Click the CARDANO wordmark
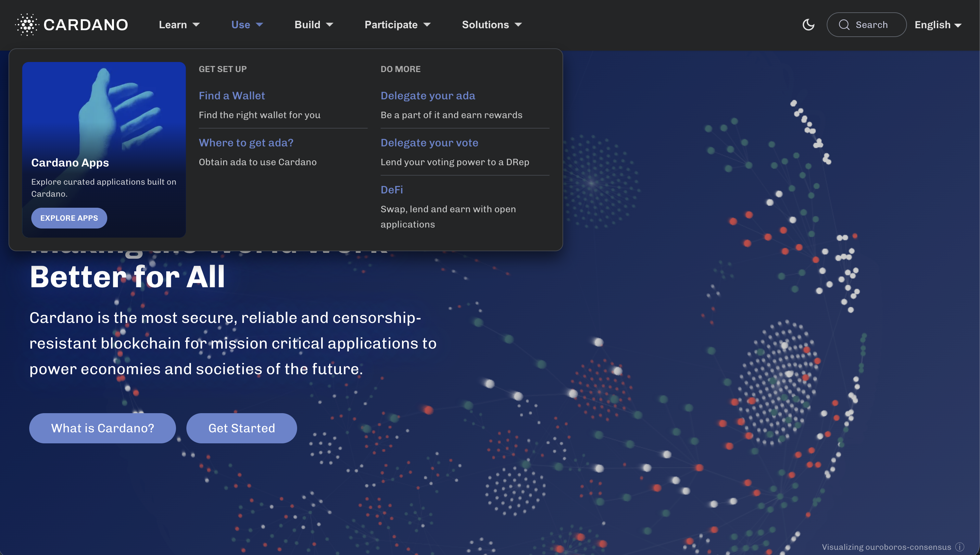The width and height of the screenshot is (980, 555). pos(86,25)
